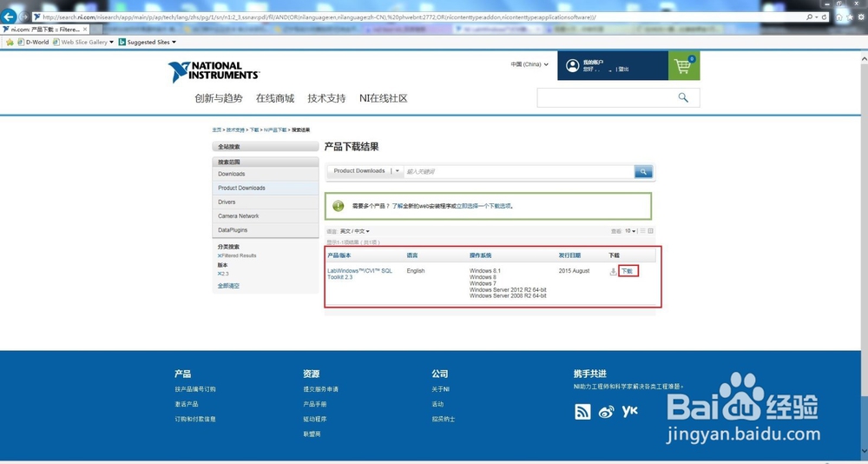868x464 pixels.
Task: Click the 全站搜索 sidebar button
Action: click(x=265, y=147)
